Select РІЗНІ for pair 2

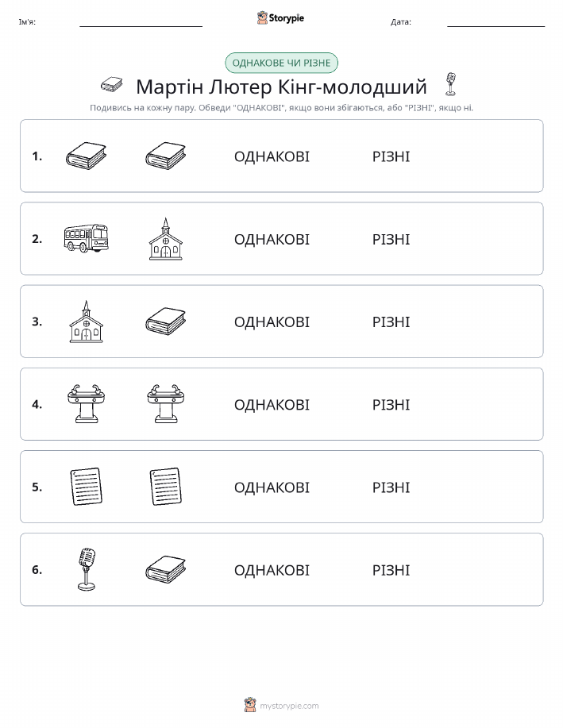[391, 239]
